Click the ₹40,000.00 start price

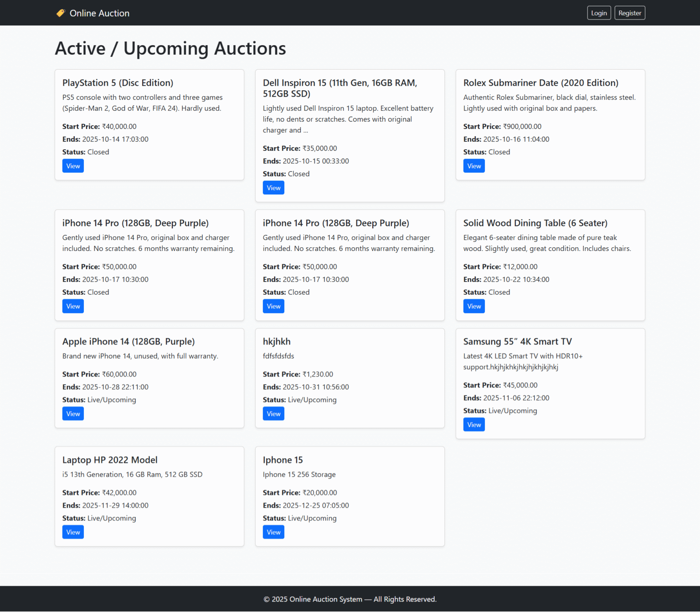tap(119, 127)
